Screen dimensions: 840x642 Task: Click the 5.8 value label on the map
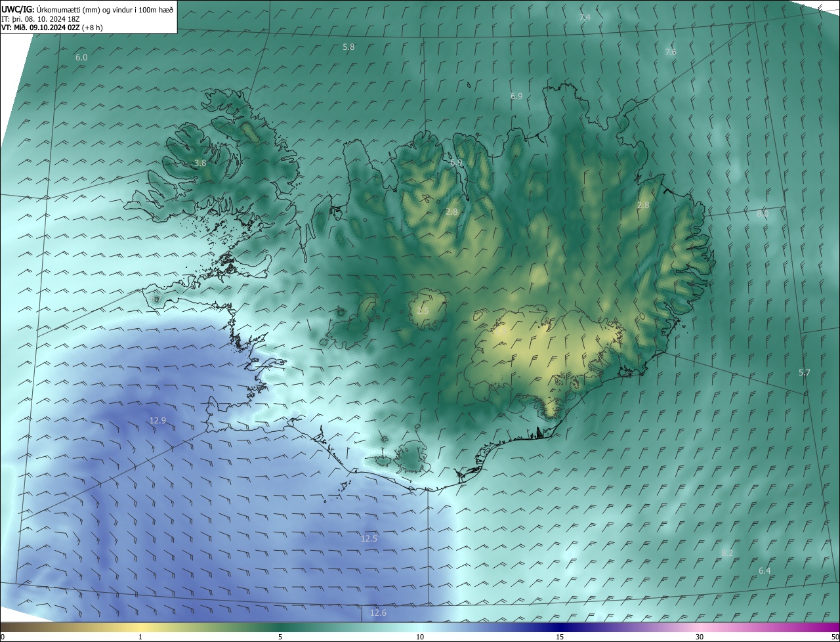tap(348, 47)
